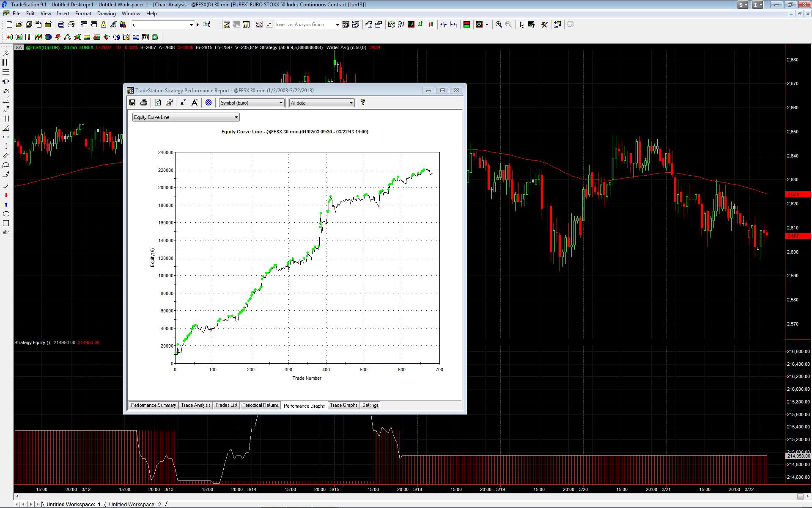Click zoom in magnifier on main toolbar
This screenshot has height=508, width=812.
click(x=499, y=25)
